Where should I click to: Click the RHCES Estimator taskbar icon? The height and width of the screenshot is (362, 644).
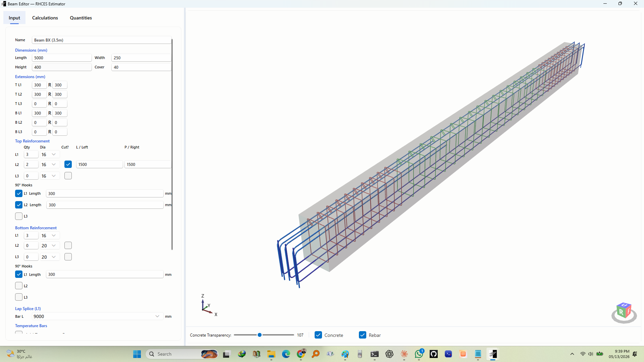[493, 354]
